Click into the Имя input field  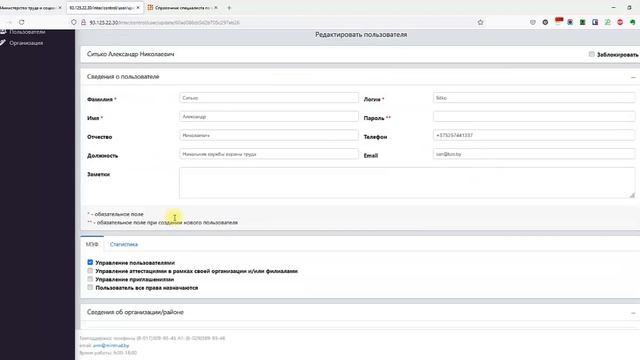269,117
